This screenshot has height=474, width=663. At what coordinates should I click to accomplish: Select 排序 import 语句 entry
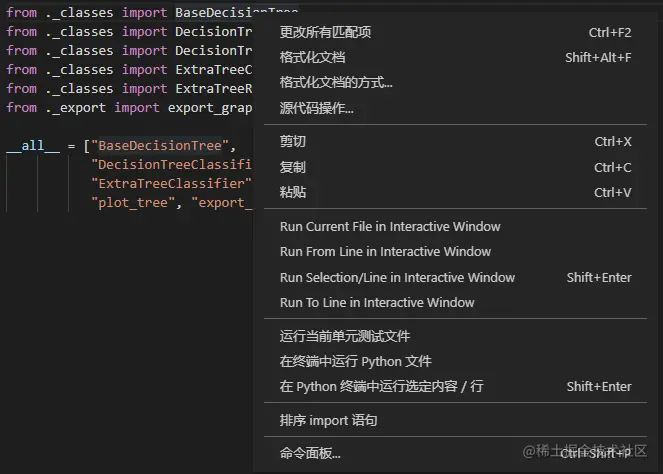[x=455, y=420]
